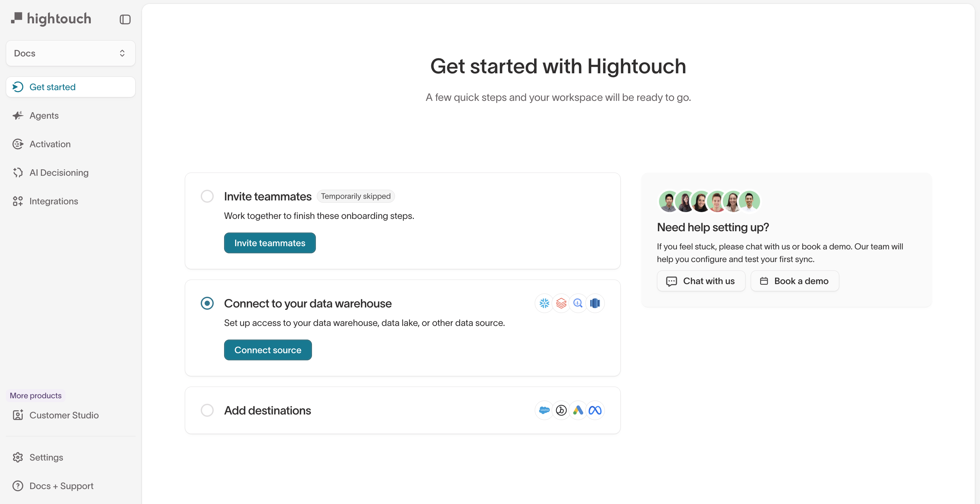Collapse the sidebar panel
Screen dimensions: 980x504
coord(125,19)
